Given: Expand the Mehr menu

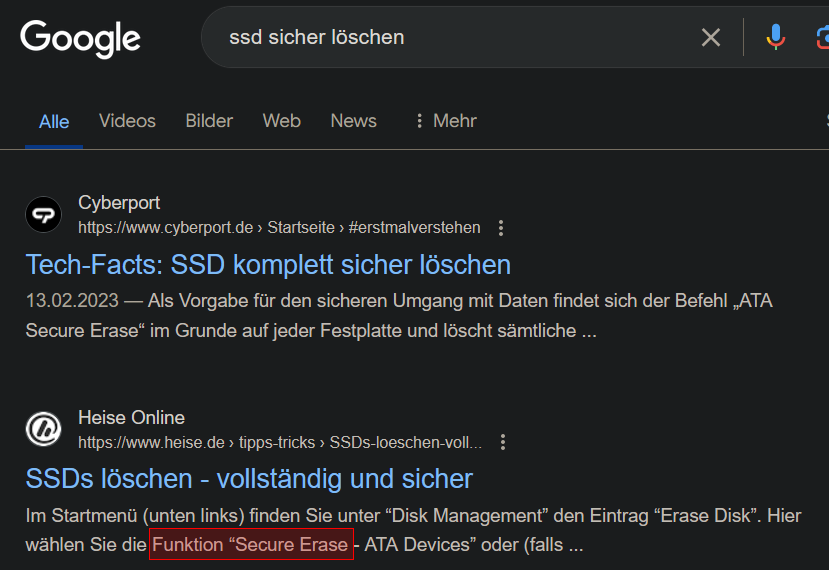Looking at the screenshot, I should (446, 121).
